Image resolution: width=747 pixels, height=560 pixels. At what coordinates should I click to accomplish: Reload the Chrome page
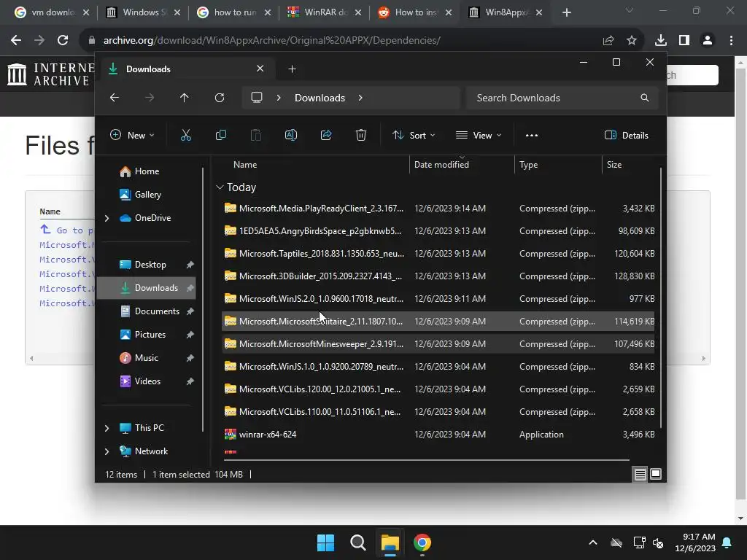click(63, 41)
